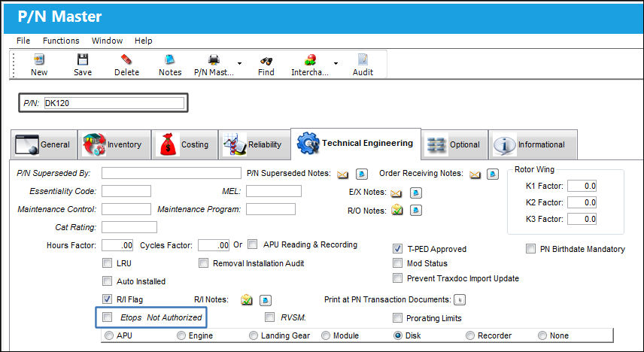
Task: Switch to the Inventory tab
Action: tap(114, 144)
